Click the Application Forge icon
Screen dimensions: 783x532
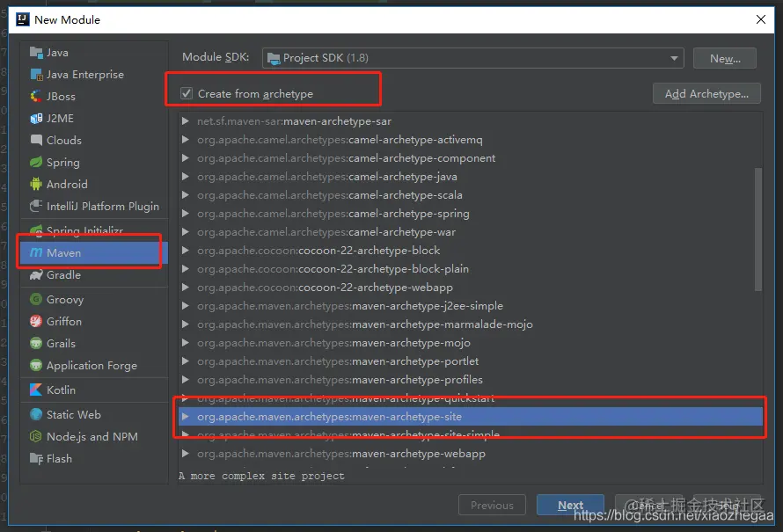click(x=36, y=365)
